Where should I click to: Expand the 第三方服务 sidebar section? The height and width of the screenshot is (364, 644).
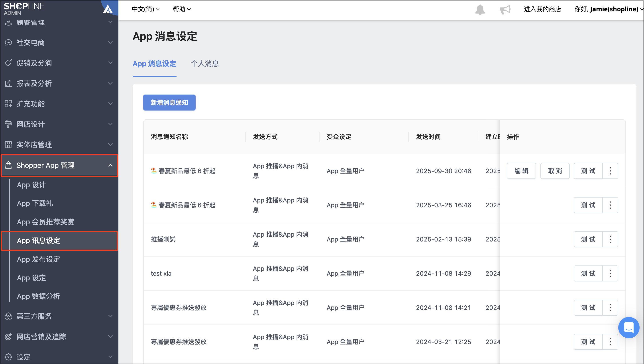pos(110,316)
